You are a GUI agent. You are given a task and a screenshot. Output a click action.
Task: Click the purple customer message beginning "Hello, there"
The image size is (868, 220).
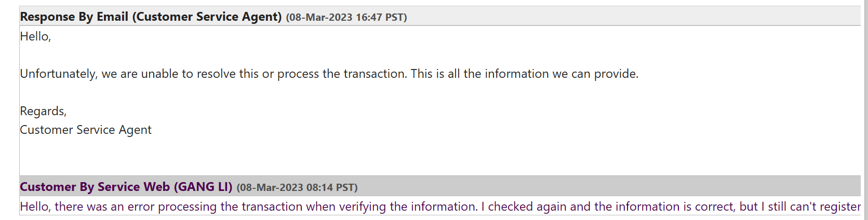pyautogui.click(x=440, y=207)
